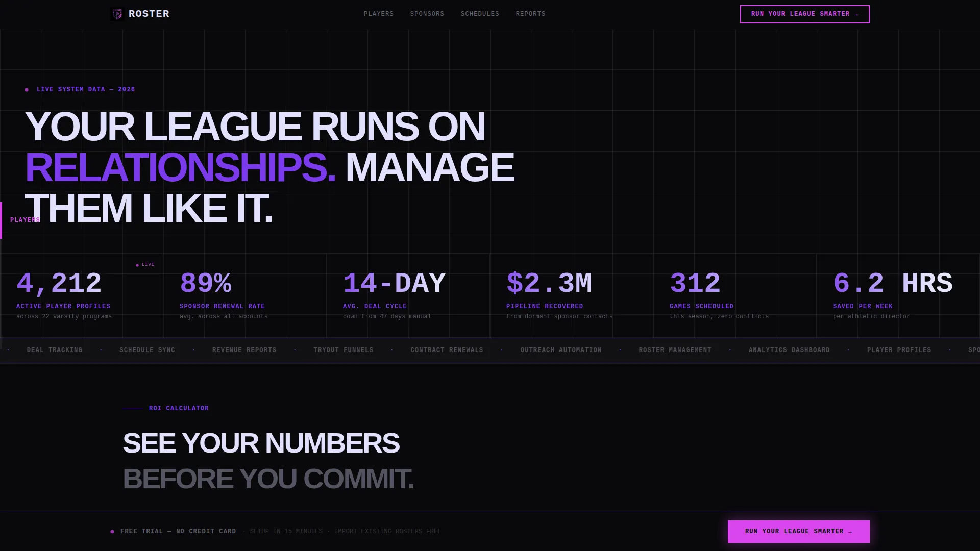Click the Free Trial — No Credit Card text

[x=178, y=532]
